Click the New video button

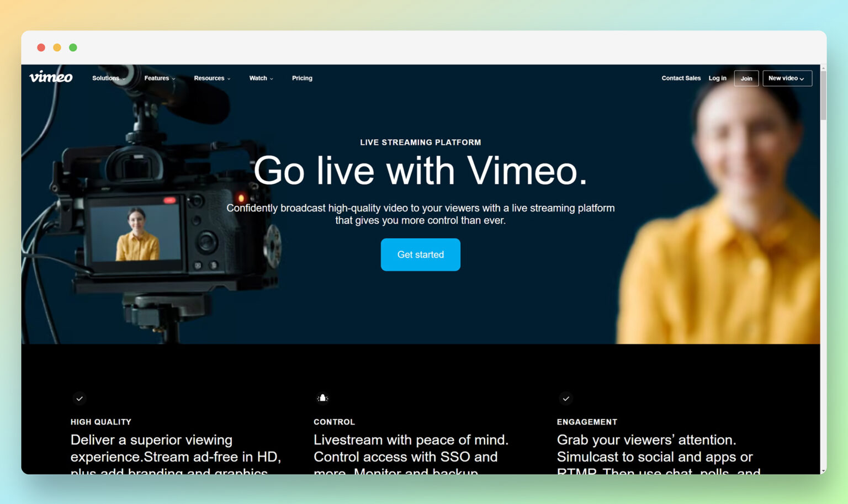click(784, 78)
